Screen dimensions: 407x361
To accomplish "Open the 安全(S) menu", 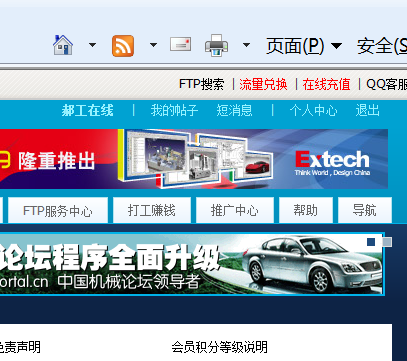I will (x=382, y=46).
